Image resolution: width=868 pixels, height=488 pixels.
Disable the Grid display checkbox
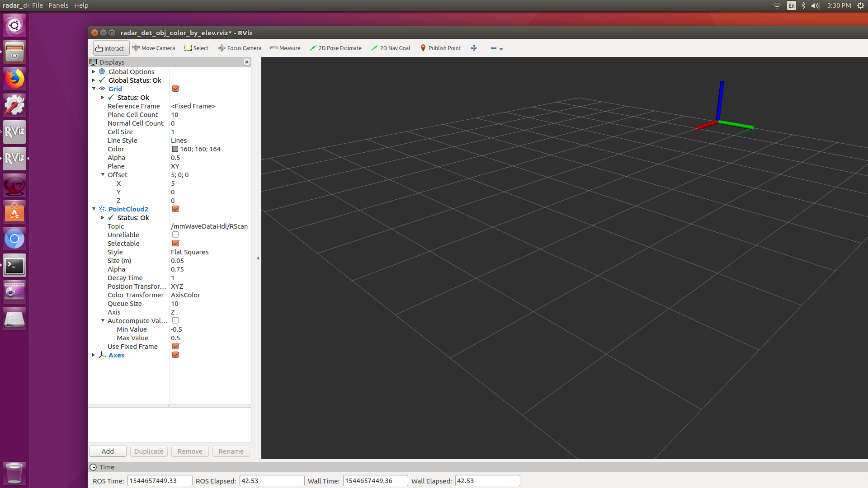tap(176, 89)
